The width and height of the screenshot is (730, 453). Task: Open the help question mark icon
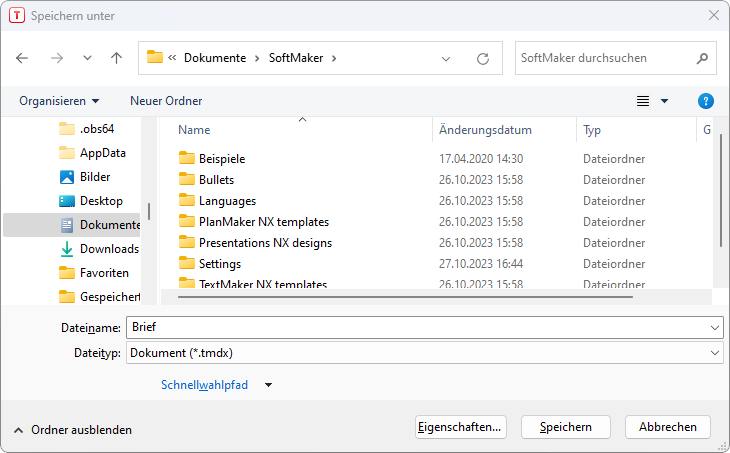tap(705, 101)
